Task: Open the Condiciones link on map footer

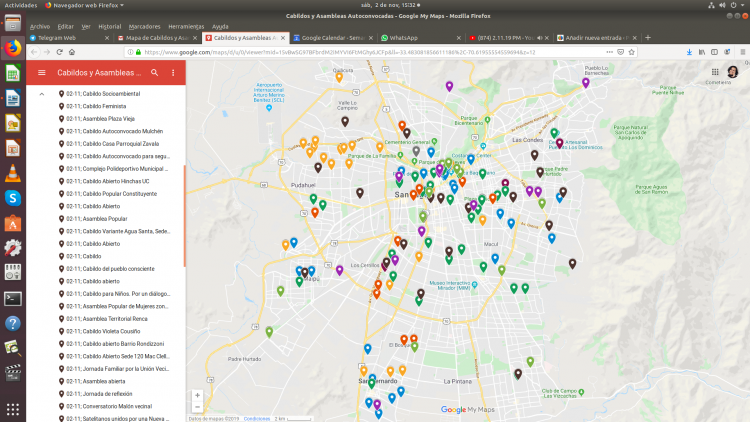Action: [x=257, y=418]
